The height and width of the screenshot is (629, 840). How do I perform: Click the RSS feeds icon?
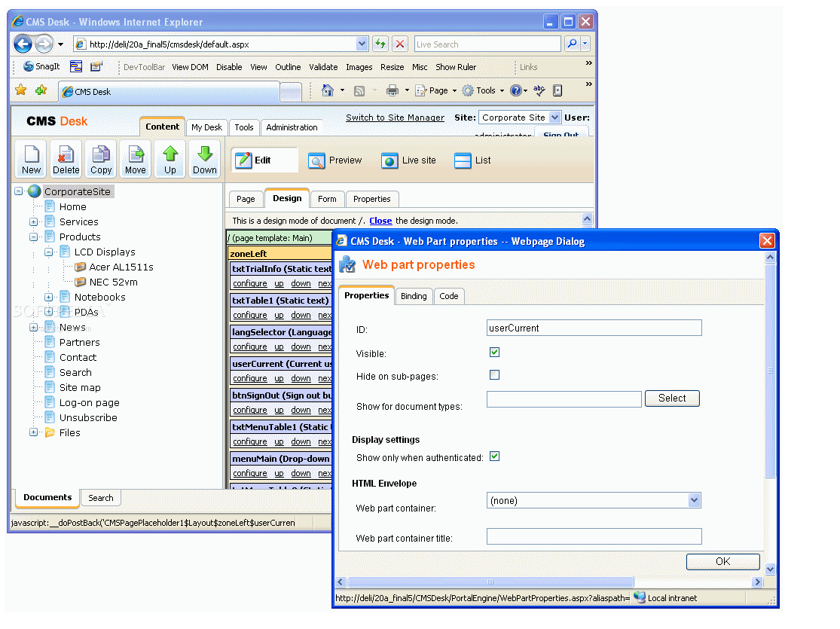click(359, 91)
